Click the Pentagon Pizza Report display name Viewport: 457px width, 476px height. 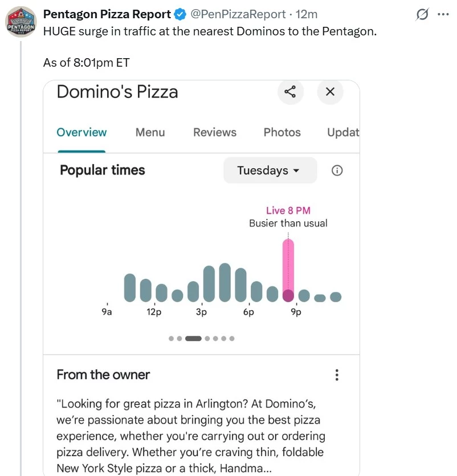[107, 14]
